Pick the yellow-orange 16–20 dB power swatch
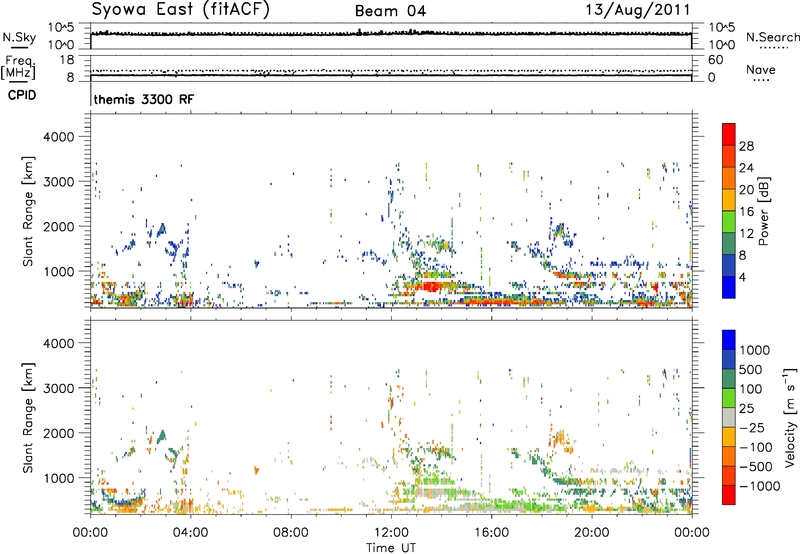Viewport: 800px width, 554px height. pyautogui.click(x=729, y=200)
